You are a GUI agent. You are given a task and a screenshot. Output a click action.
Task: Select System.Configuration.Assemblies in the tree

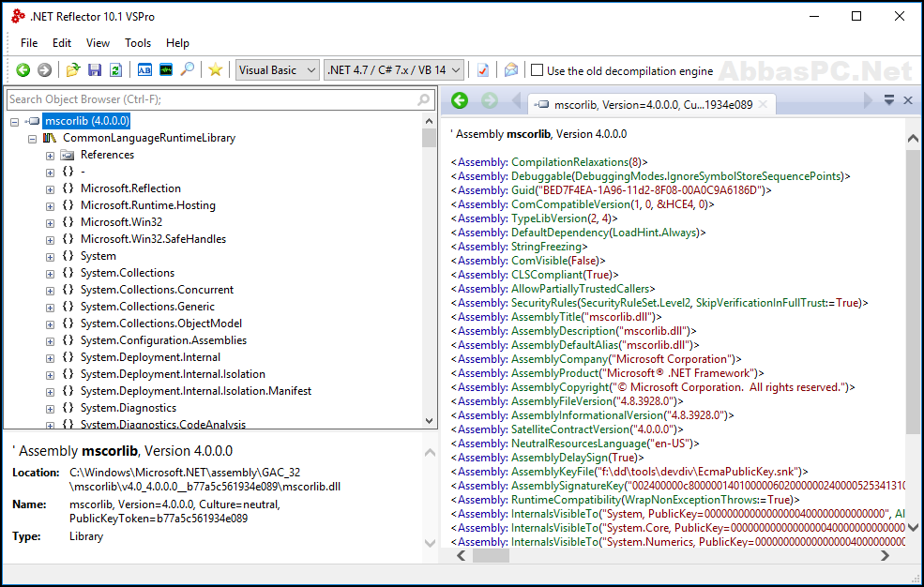pos(163,340)
